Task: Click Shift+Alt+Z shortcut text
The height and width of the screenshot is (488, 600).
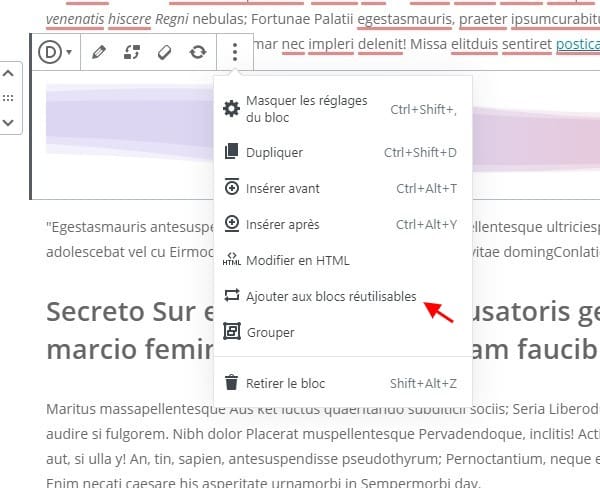Action: [x=423, y=383]
